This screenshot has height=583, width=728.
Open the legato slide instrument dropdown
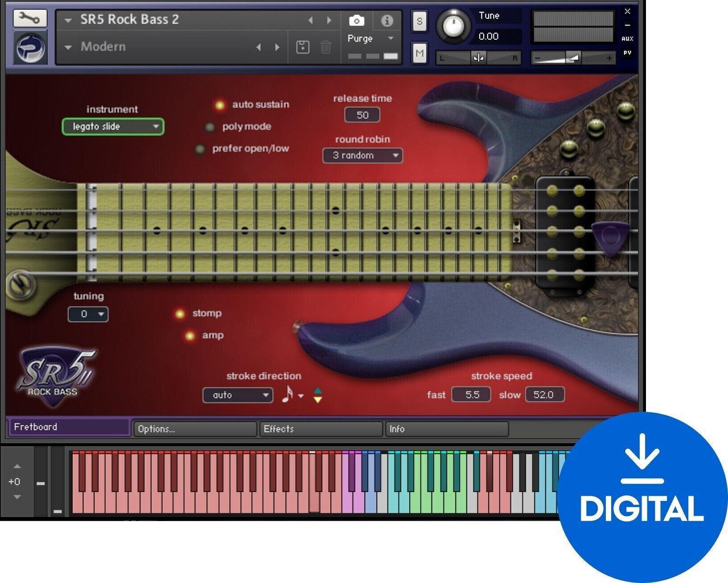point(113,127)
